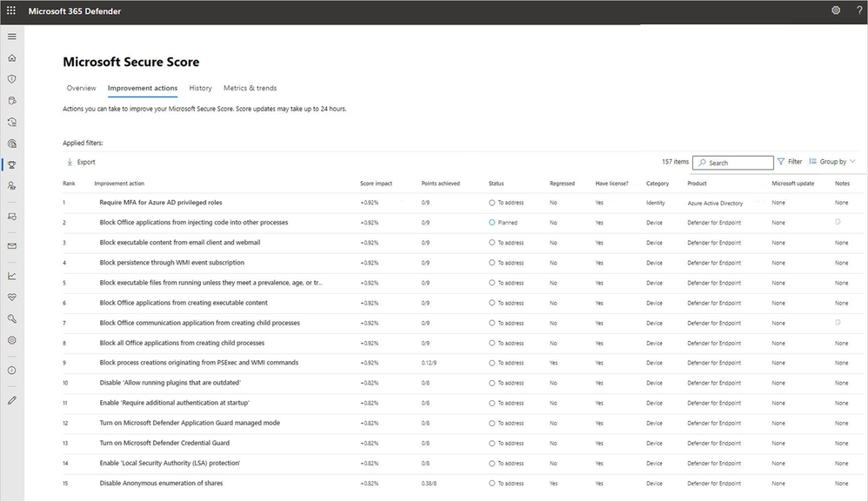This screenshot has height=502, width=868.
Task: Toggle the hamburger navigation menu
Action: [11, 37]
